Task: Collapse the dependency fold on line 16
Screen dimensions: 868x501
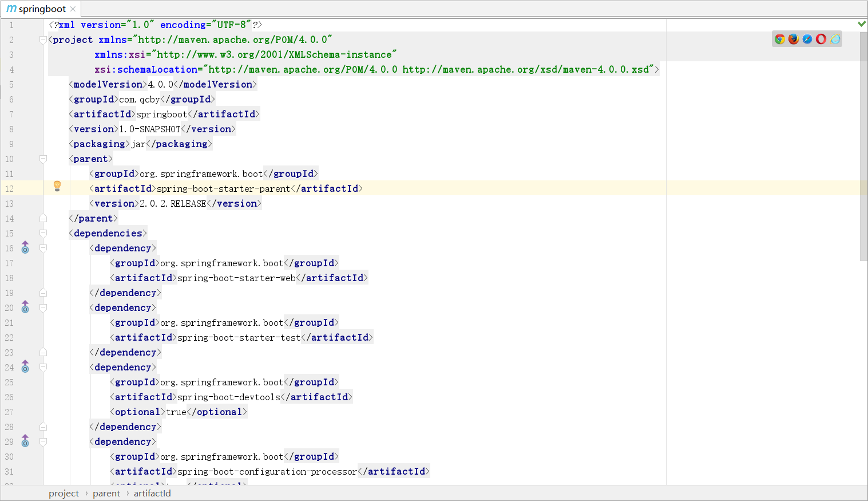Action: click(43, 248)
